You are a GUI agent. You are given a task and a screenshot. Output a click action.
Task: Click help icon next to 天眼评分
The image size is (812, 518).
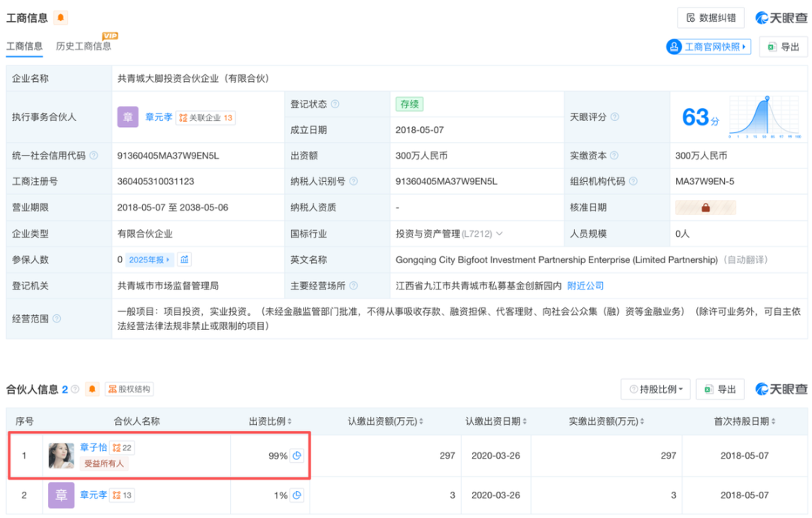coord(615,117)
